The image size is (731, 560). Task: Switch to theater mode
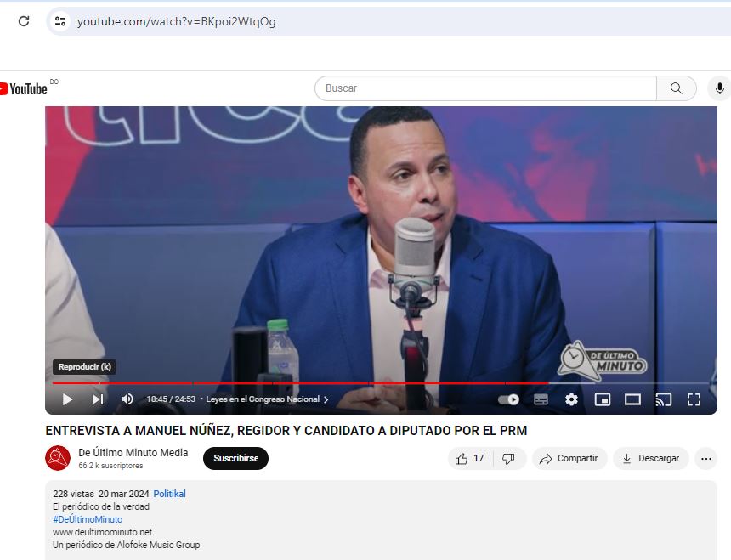click(632, 399)
